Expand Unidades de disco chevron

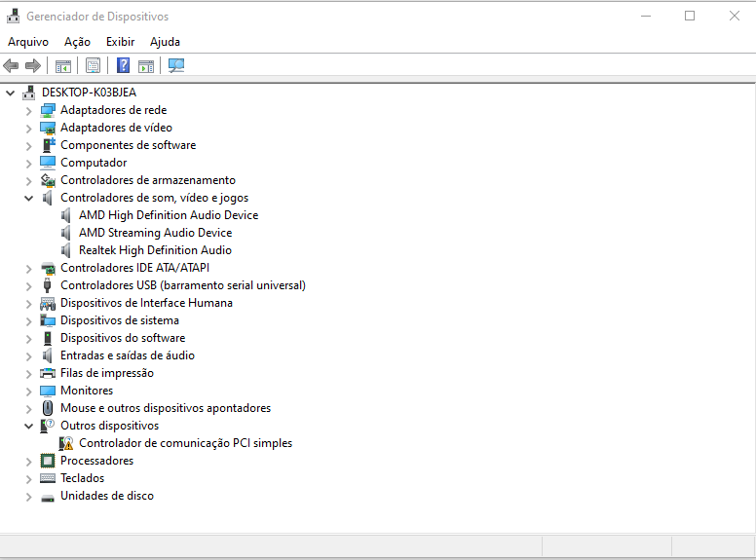[29, 497]
